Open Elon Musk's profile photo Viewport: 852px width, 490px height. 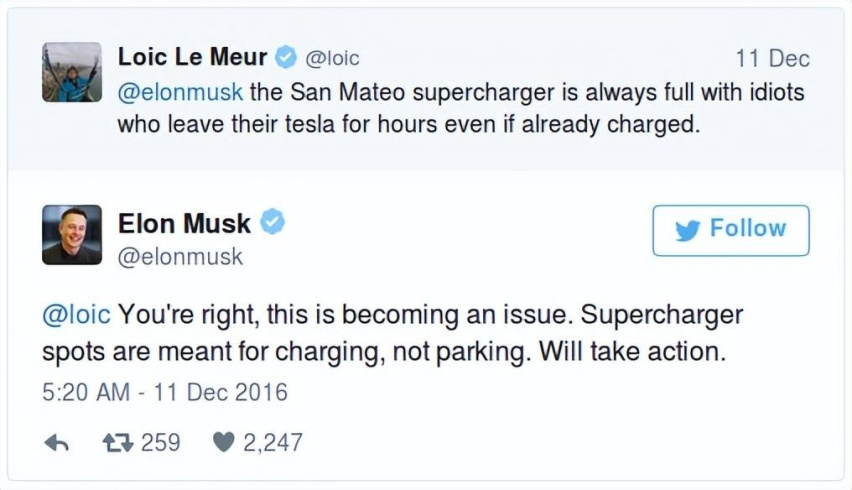(72, 235)
